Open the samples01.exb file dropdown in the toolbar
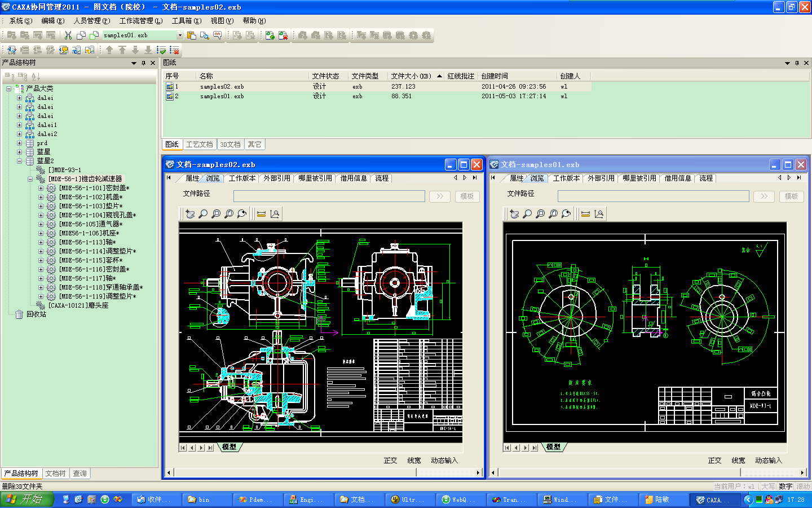The image size is (812, 508). tap(180, 35)
